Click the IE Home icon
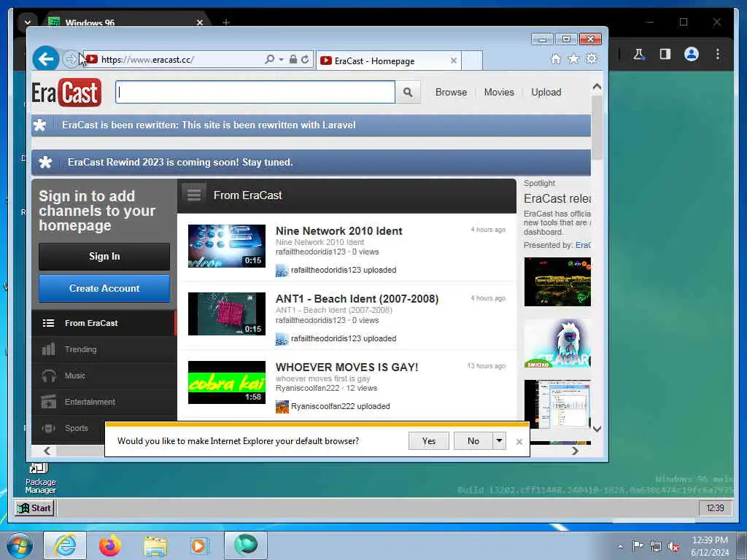Screen dimensions: 747x560 coord(555,59)
